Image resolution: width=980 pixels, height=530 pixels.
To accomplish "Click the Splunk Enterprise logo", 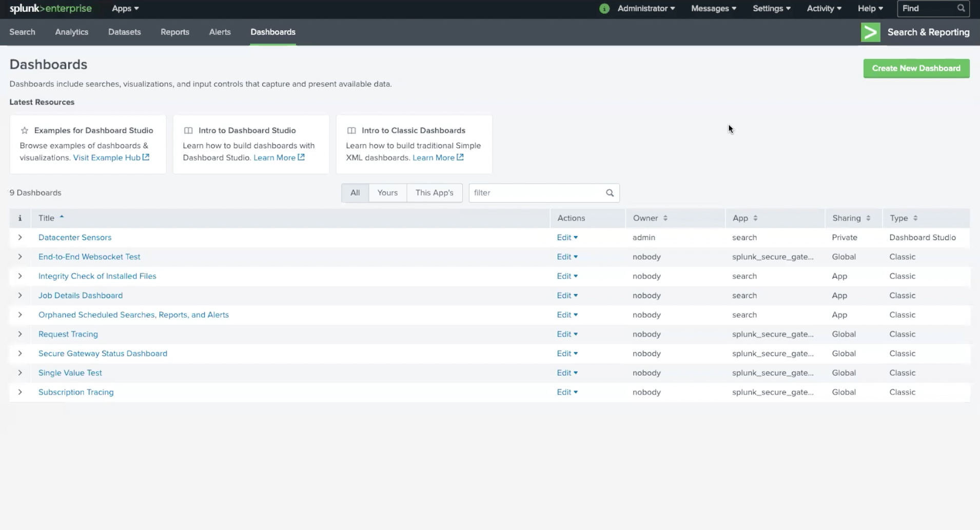I will (x=50, y=9).
